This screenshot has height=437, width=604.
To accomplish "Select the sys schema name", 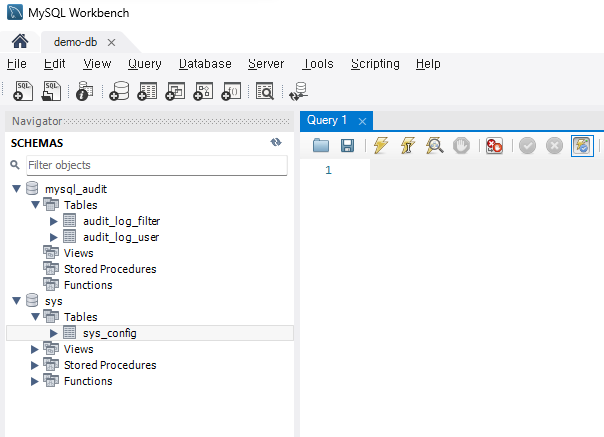I will pyautogui.click(x=54, y=301).
